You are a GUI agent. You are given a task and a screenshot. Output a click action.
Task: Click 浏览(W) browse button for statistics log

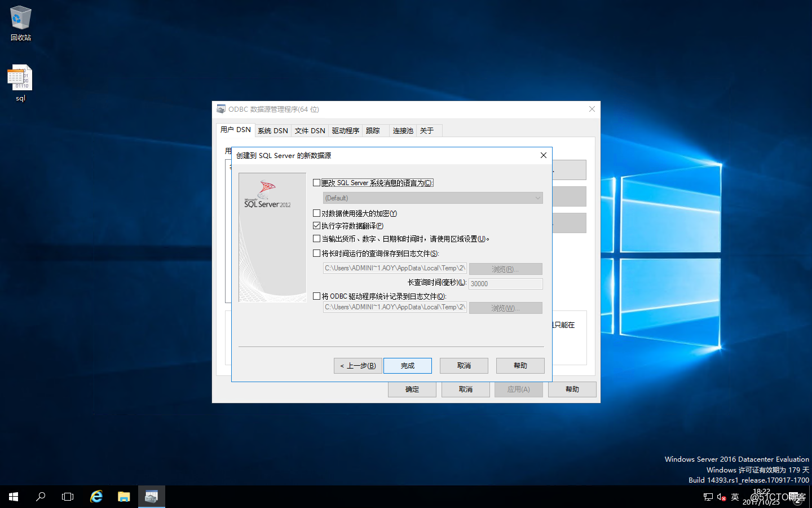tap(505, 308)
